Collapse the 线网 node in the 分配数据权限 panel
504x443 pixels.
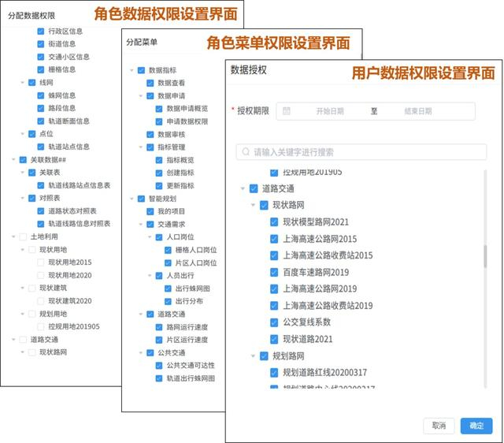(x=23, y=83)
